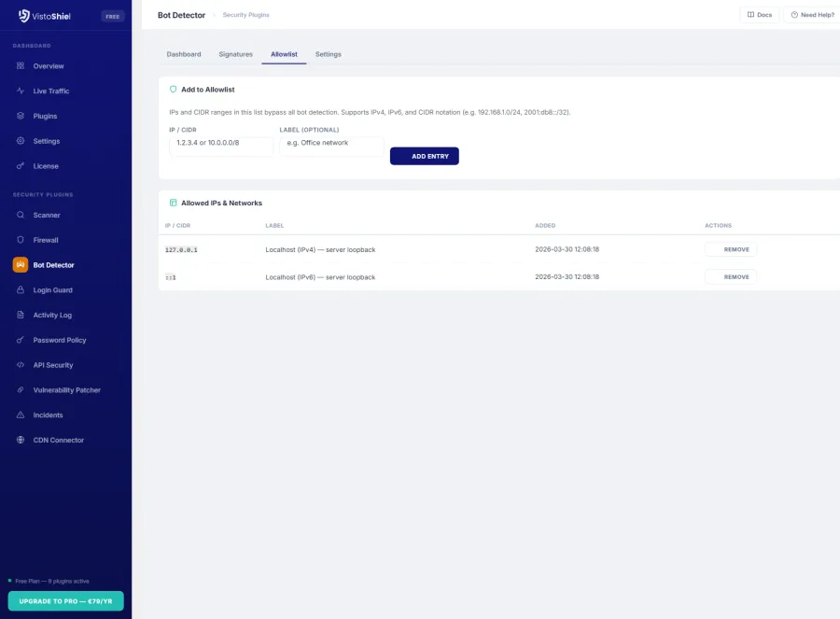Open Password Policy using the key icon
840x619 pixels.
pos(21,340)
